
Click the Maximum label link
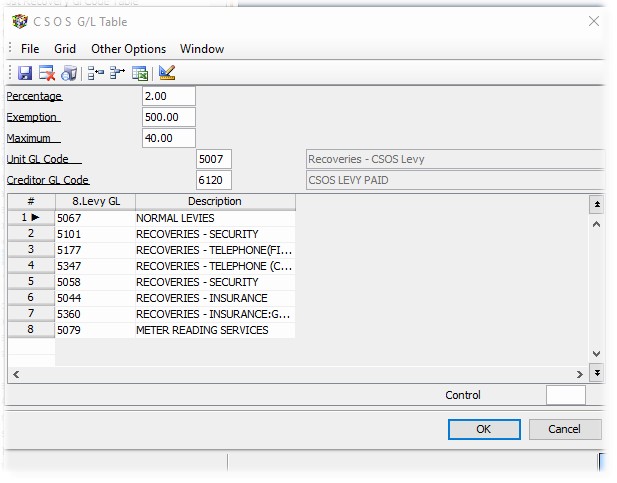click(x=33, y=138)
